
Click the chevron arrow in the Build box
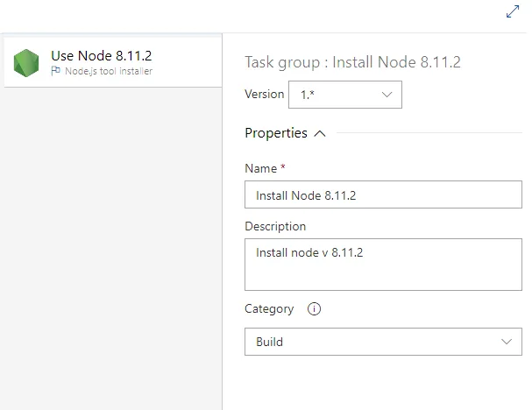(x=507, y=342)
